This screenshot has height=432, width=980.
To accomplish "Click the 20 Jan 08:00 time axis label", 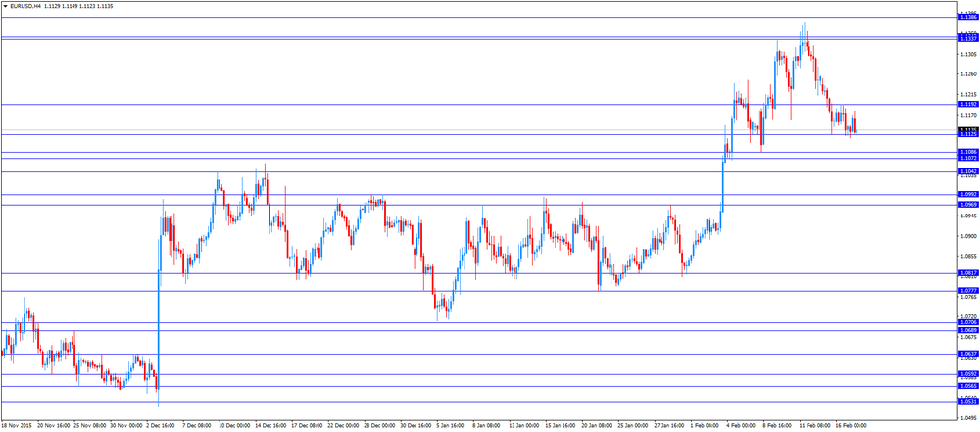I will click(596, 426).
